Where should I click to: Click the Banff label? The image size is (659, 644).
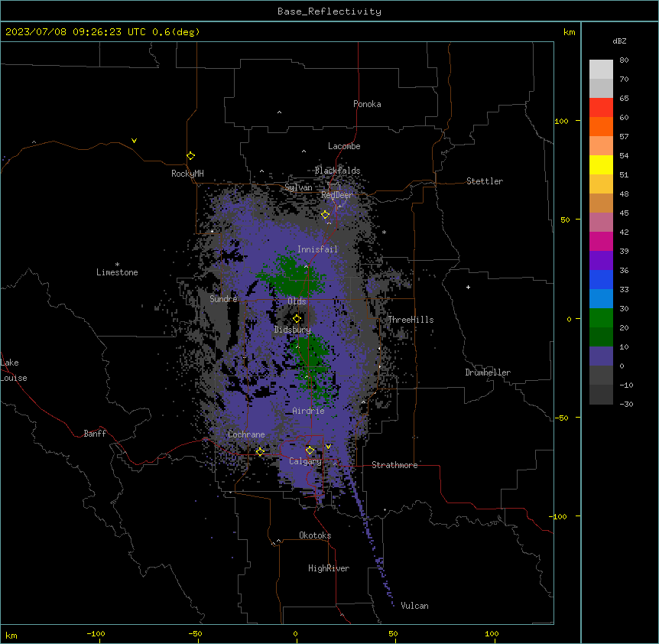tap(95, 434)
